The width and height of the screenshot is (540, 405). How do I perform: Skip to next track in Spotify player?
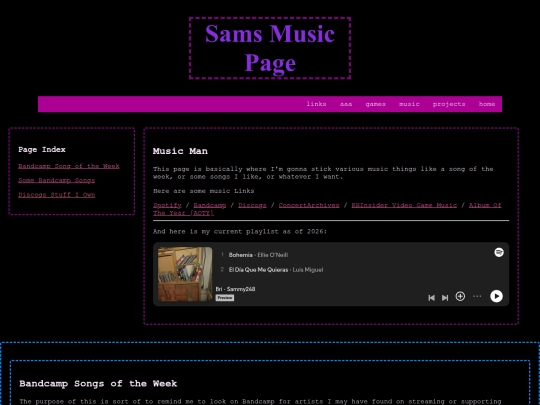pyautogui.click(x=445, y=298)
